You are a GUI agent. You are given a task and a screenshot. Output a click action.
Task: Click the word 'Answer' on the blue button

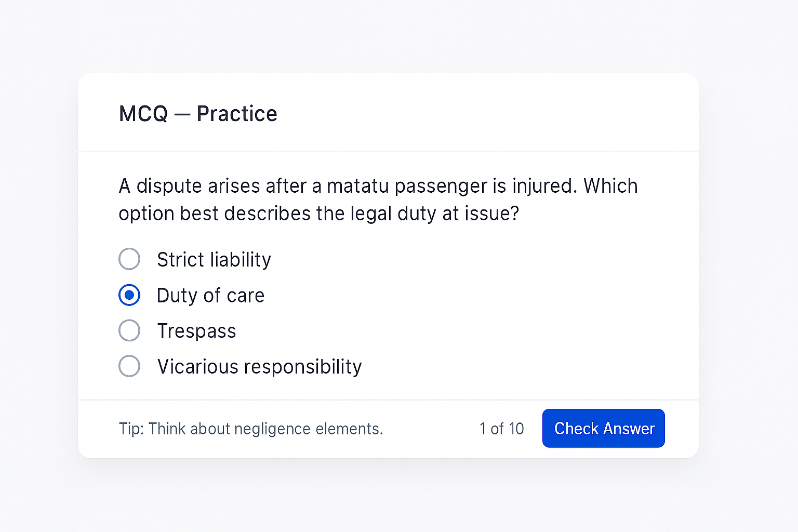click(629, 429)
